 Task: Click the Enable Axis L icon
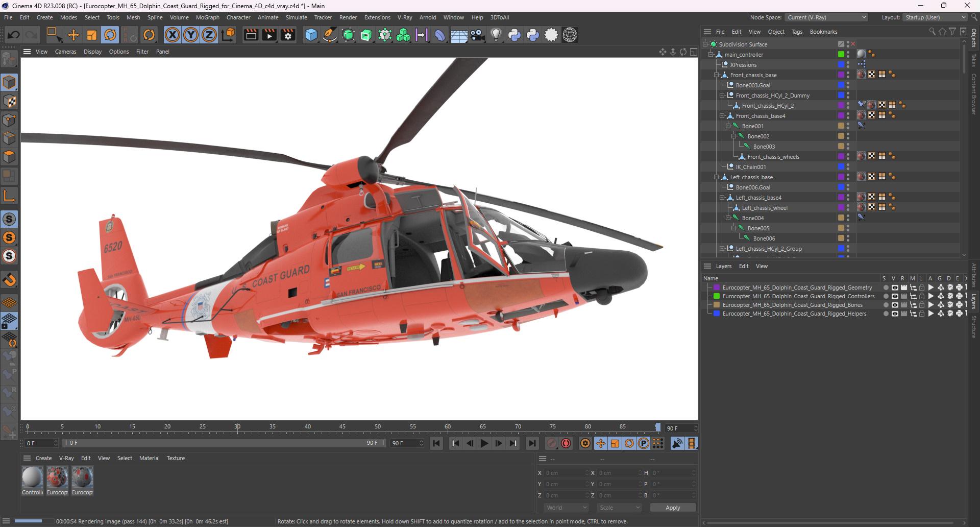tap(10, 195)
